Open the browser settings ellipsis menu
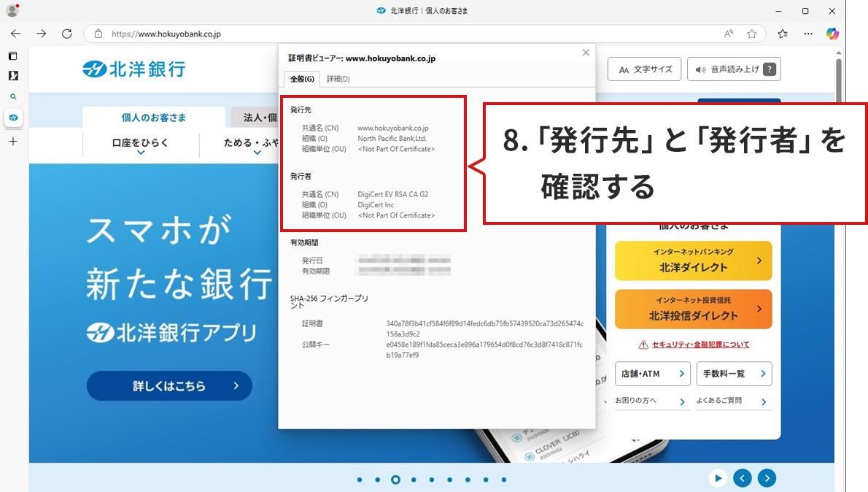 (x=808, y=34)
